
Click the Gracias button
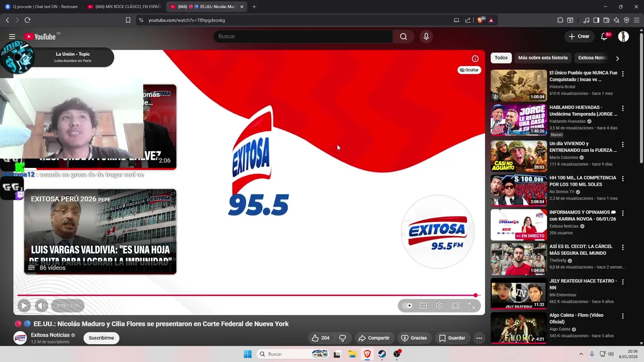coord(414,338)
